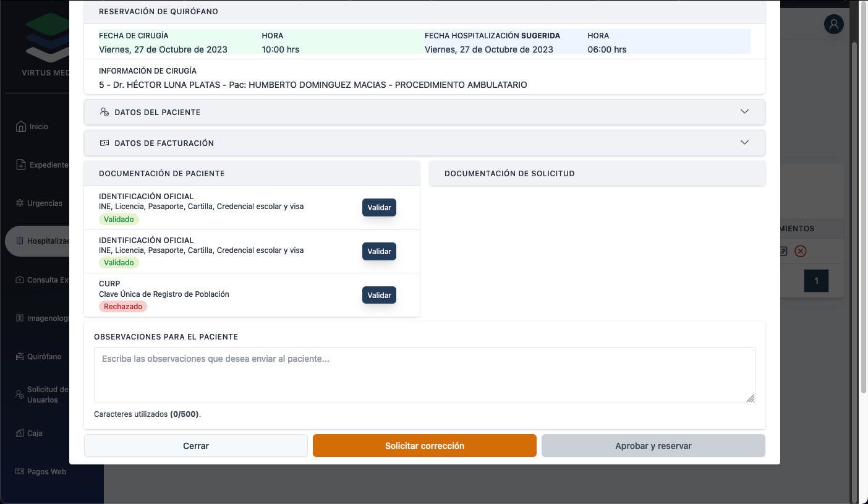Close the reservation dialog with Cerrar
This screenshot has height=504, width=868.
coord(196,446)
